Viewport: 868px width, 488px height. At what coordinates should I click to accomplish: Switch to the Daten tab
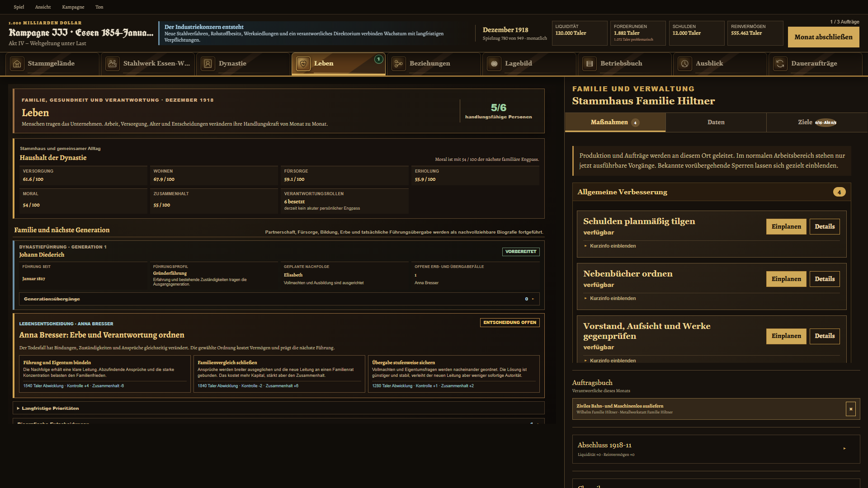pos(716,122)
